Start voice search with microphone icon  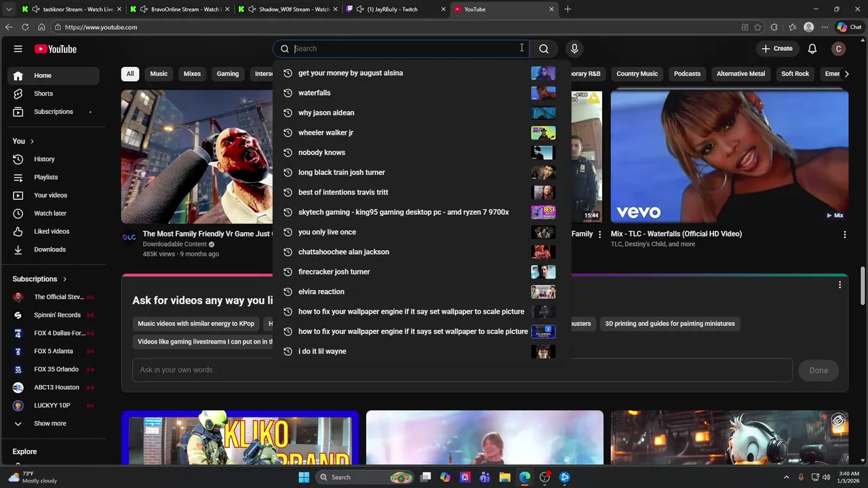[574, 49]
